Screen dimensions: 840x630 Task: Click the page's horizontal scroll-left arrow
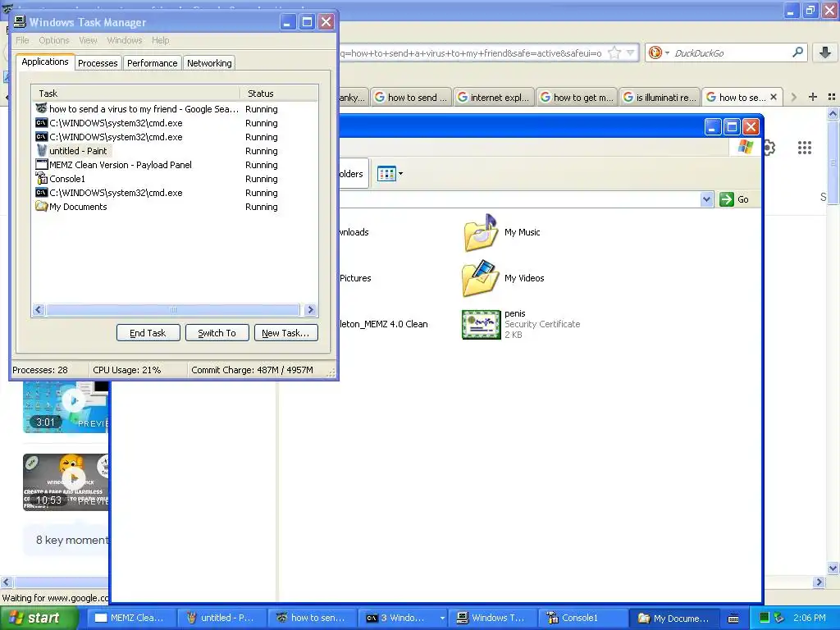(6, 582)
